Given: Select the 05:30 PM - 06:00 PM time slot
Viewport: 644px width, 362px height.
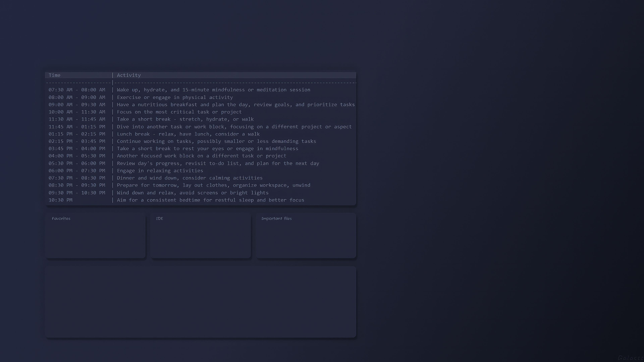Looking at the screenshot, I should coord(77,163).
